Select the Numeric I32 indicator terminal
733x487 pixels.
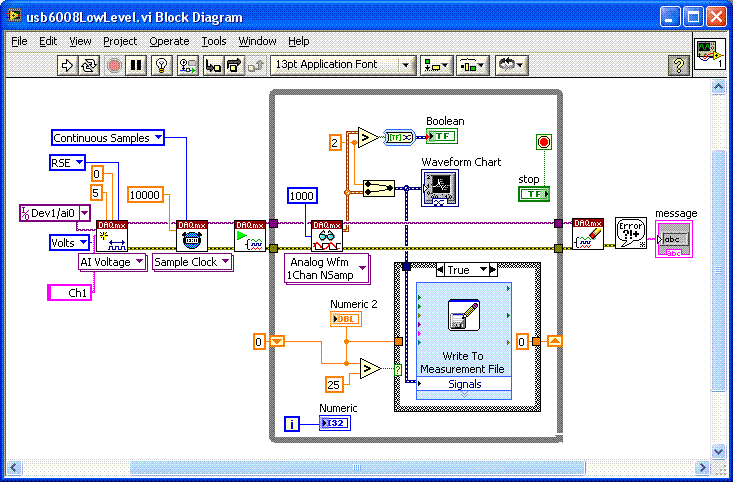point(335,423)
